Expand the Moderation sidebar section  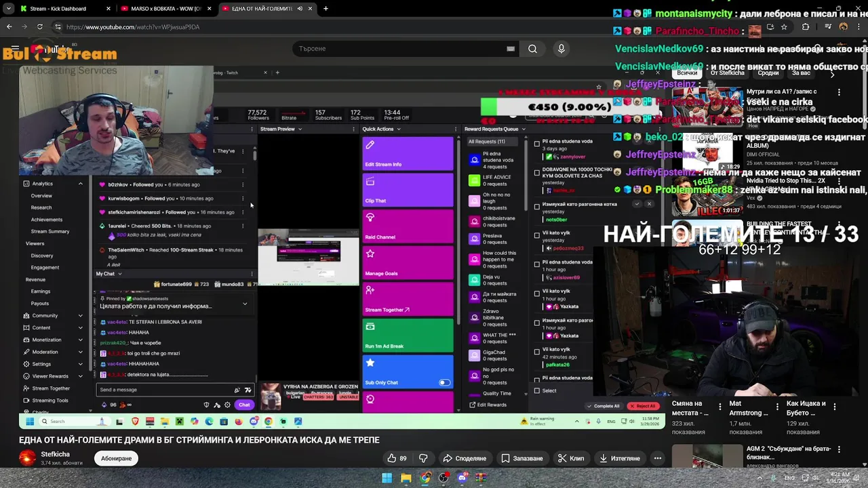coord(80,352)
